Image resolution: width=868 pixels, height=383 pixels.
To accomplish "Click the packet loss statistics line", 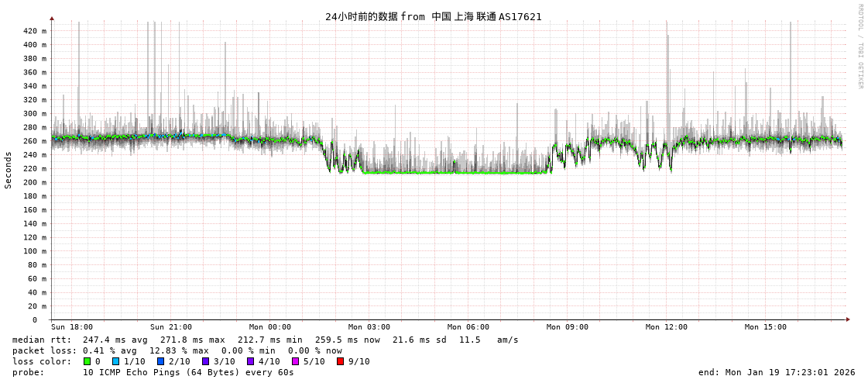I will (x=177, y=350).
